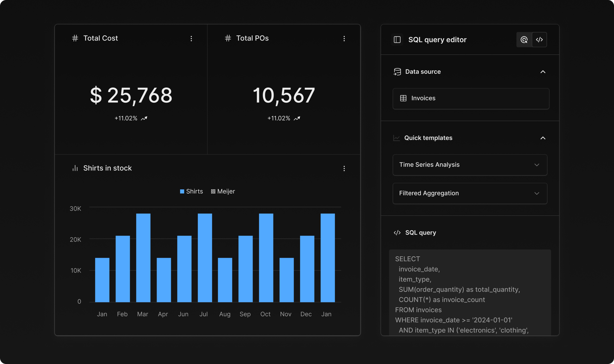Switch to the AI assistant mode icon
The width and height of the screenshot is (614, 364).
(524, 40)
